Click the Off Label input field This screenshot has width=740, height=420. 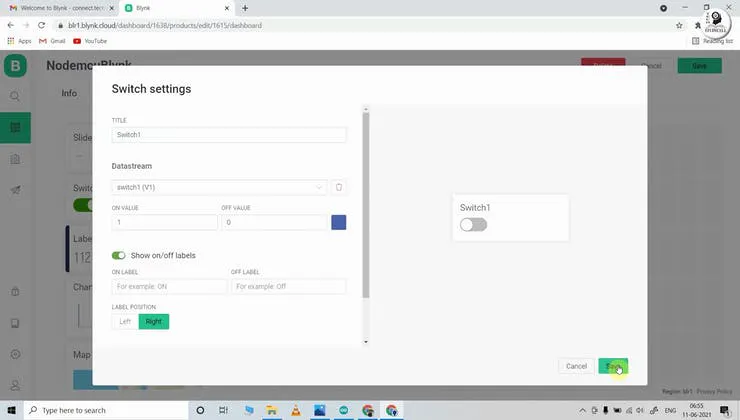point(289,286)
